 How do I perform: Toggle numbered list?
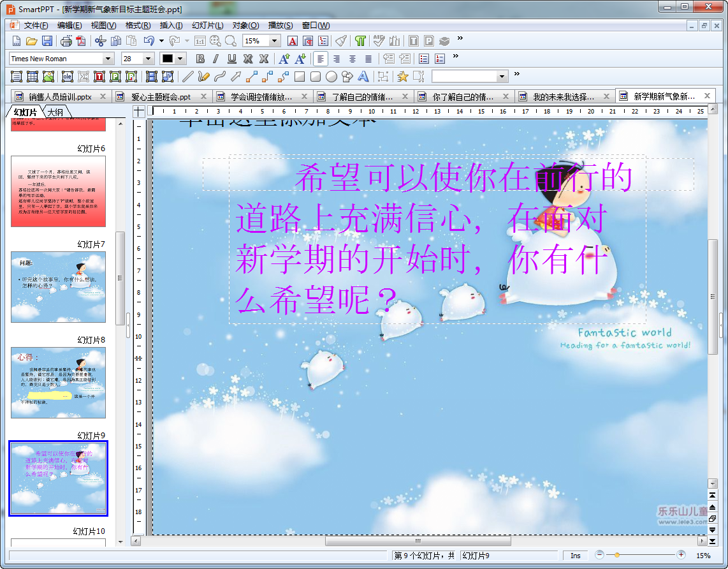(x=440, y=59)
